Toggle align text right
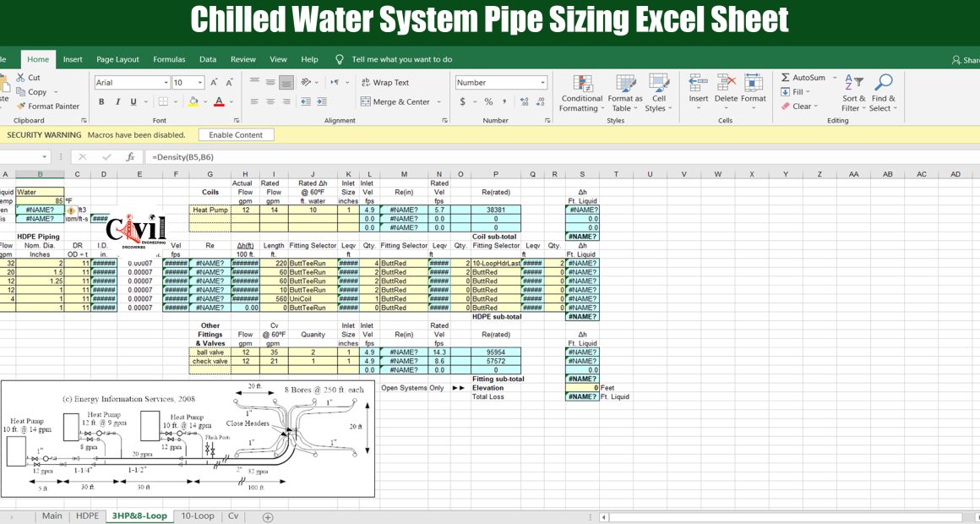The width and height of the screenshot is (980, 524). coord(286,102)
